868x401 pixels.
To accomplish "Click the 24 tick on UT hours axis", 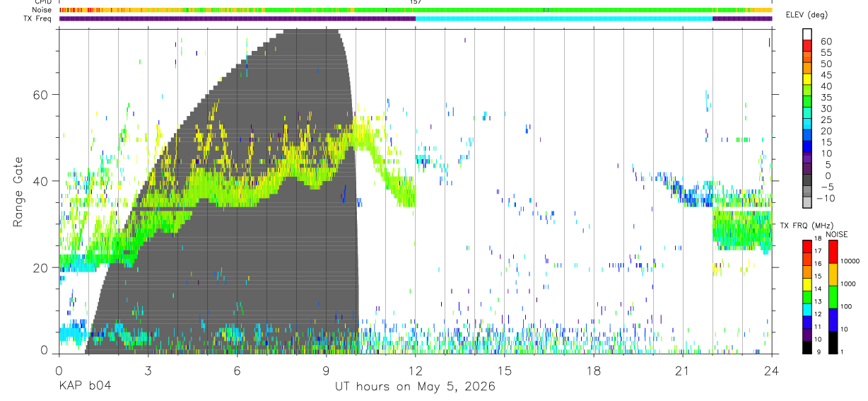I will click(x=771, y=371).
